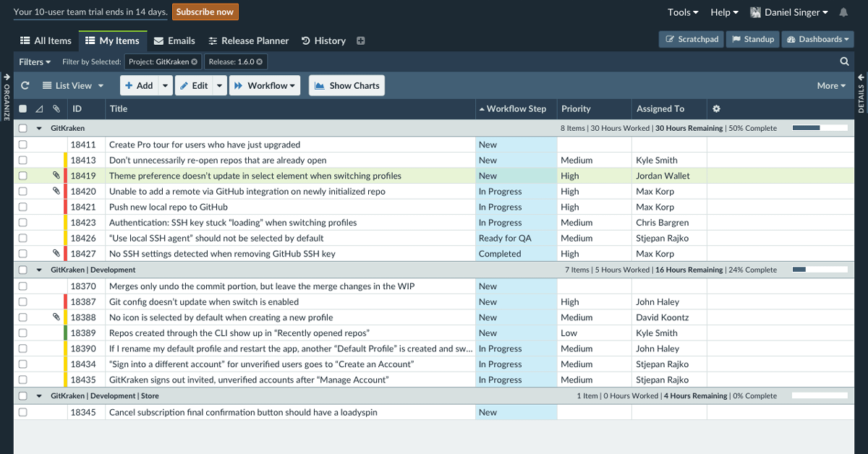Click attachment icon on item 18388
The width and height of the screenshot is (868, 454).
tap(56, 317)
